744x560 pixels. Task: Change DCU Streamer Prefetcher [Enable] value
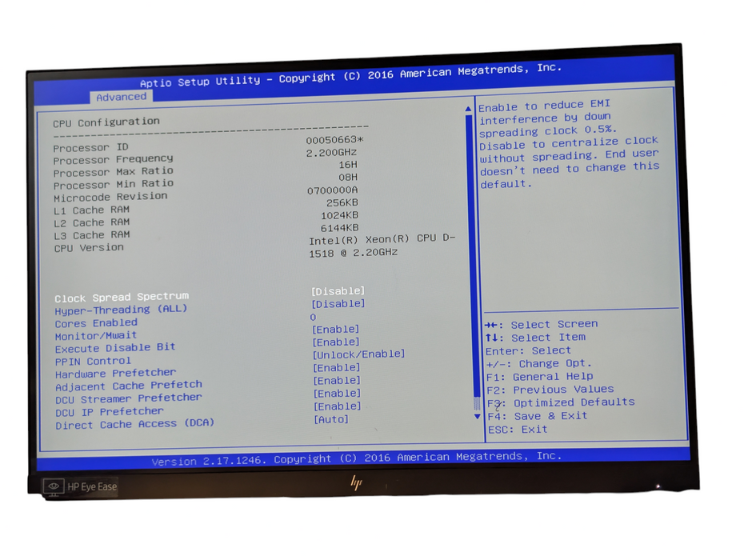(x=337, y=393)
